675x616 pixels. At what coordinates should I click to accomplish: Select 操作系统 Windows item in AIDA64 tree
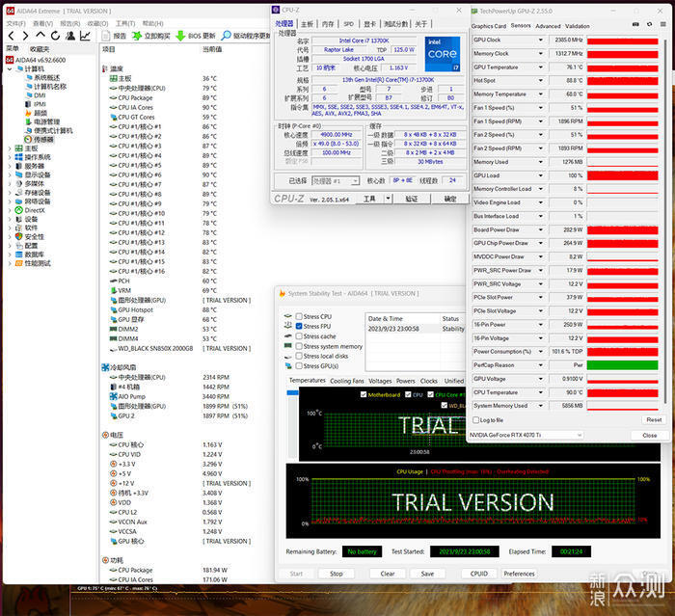coord(33,157)
